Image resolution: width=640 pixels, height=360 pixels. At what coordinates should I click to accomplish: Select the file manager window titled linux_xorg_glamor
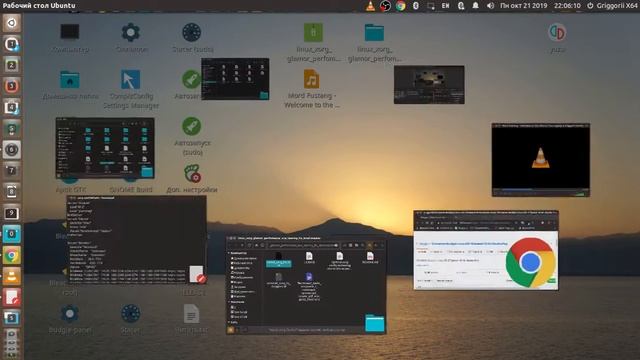pos(306,284)
